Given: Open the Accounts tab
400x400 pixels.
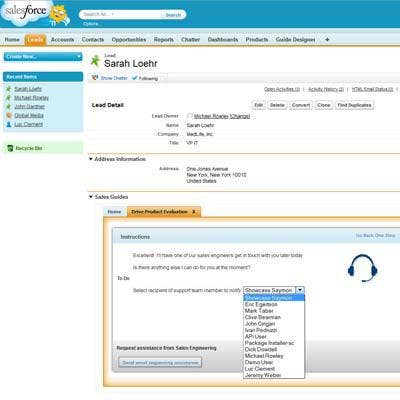Looking at the screenshot, I should [x=62, y=39].
